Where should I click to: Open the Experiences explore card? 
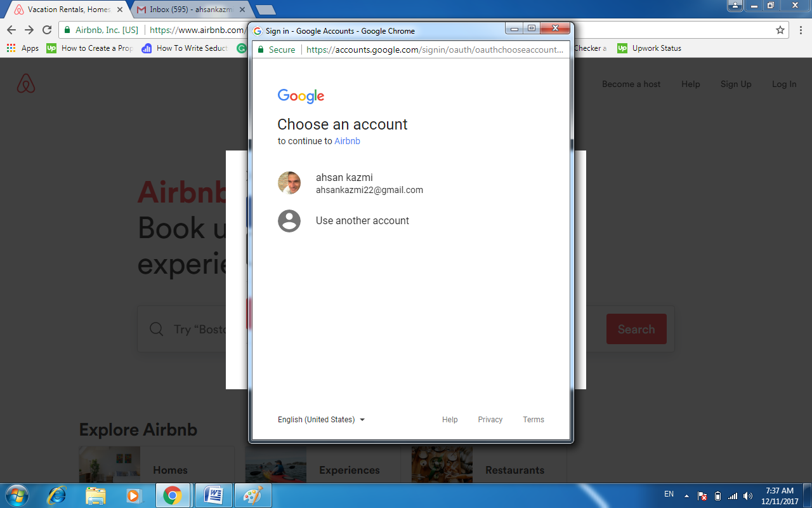coord(323,465)
